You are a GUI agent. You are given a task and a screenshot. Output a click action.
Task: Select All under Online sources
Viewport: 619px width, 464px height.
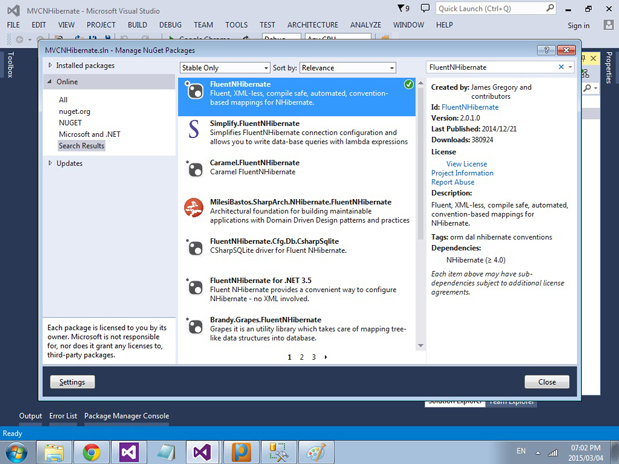[x=63, y=100]
